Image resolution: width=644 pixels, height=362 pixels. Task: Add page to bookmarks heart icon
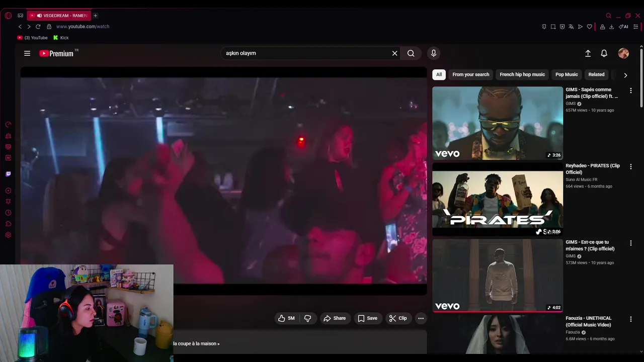coord(589,27)
